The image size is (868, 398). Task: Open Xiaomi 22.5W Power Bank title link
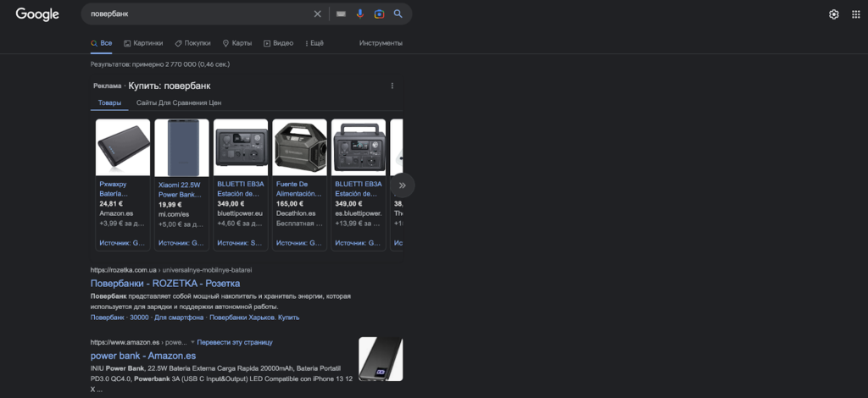tap(180, 190)
